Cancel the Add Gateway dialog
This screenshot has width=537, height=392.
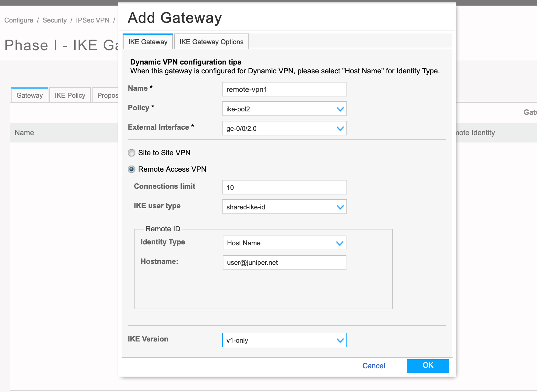click(x=374, y=366)
